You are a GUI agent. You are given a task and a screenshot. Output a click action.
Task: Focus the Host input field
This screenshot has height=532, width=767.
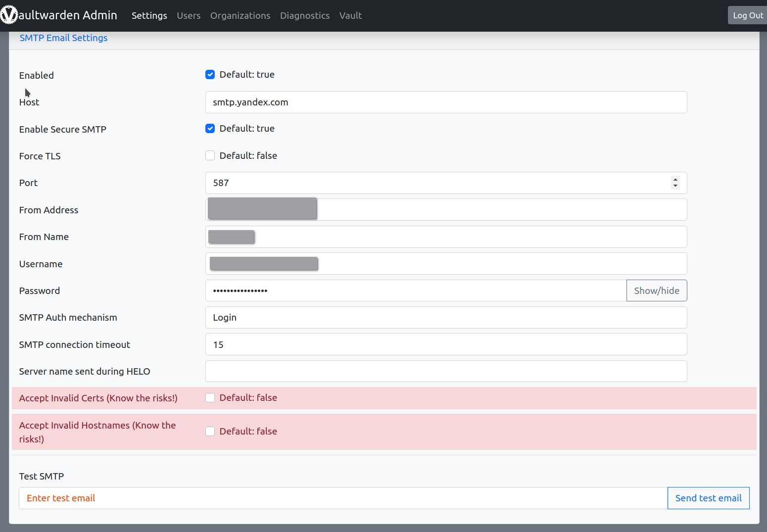click(x=445, y=102)
